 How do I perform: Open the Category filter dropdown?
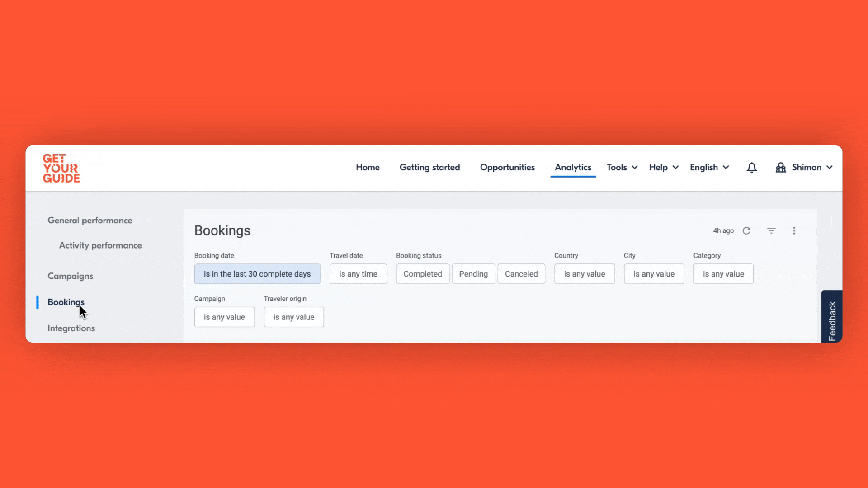[x=723, y=274]
